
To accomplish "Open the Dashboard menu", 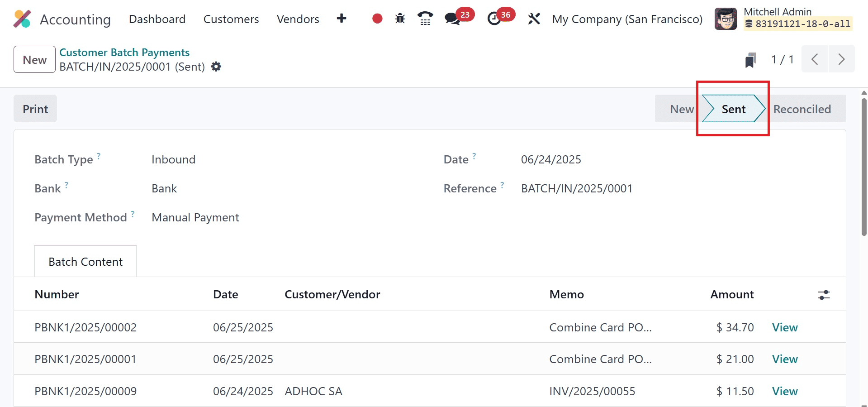I will click(x=157, y=19).
